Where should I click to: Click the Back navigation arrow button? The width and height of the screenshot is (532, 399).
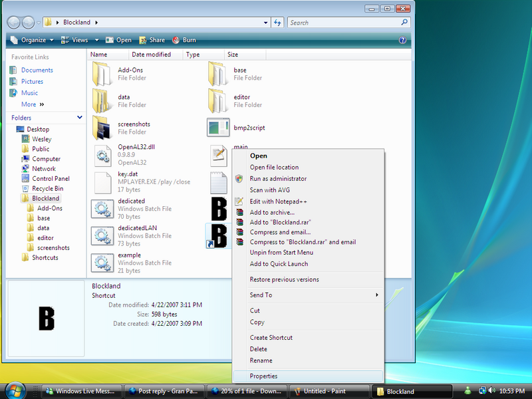coord(14,23)
